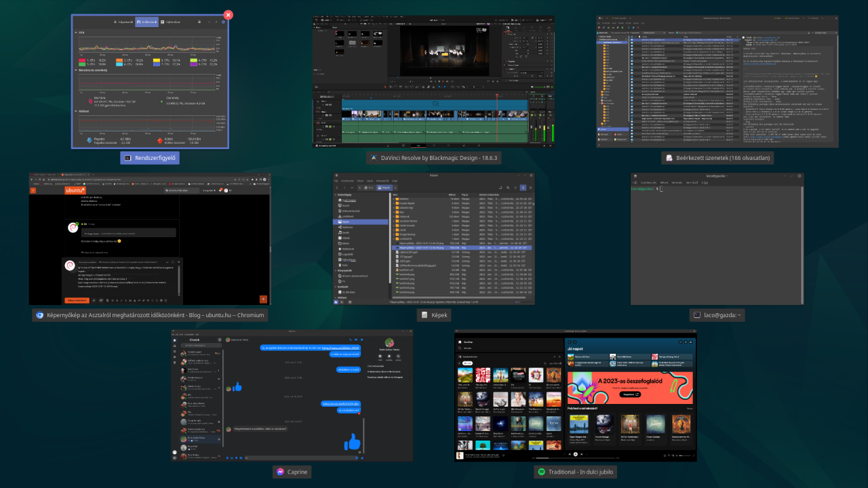Select Fájlrendszerek tab in Rendszerfigyelő window

[x=170, y=22]
